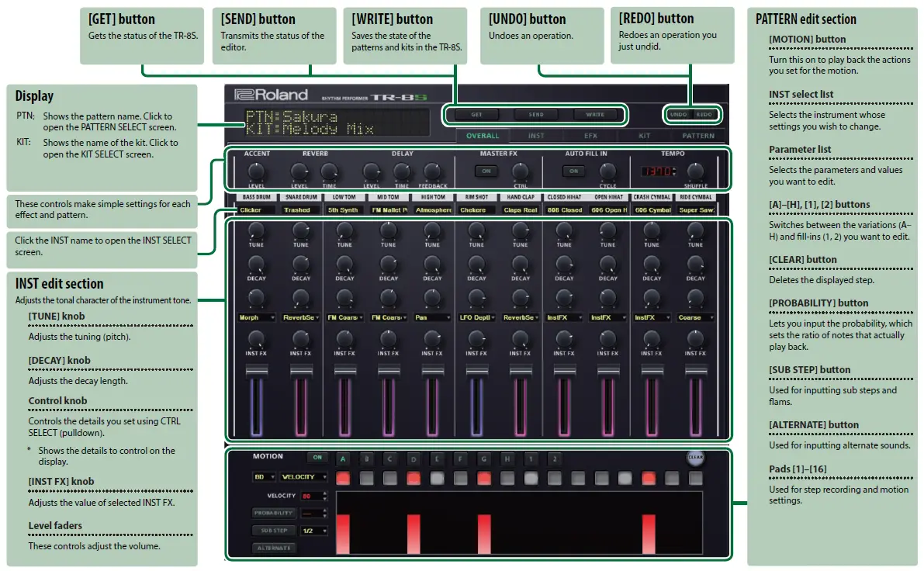Viewport: 924px width, 571px height.
Task: Click the DELAY FEEDBACK knob
Action: [x=432, y=172]
